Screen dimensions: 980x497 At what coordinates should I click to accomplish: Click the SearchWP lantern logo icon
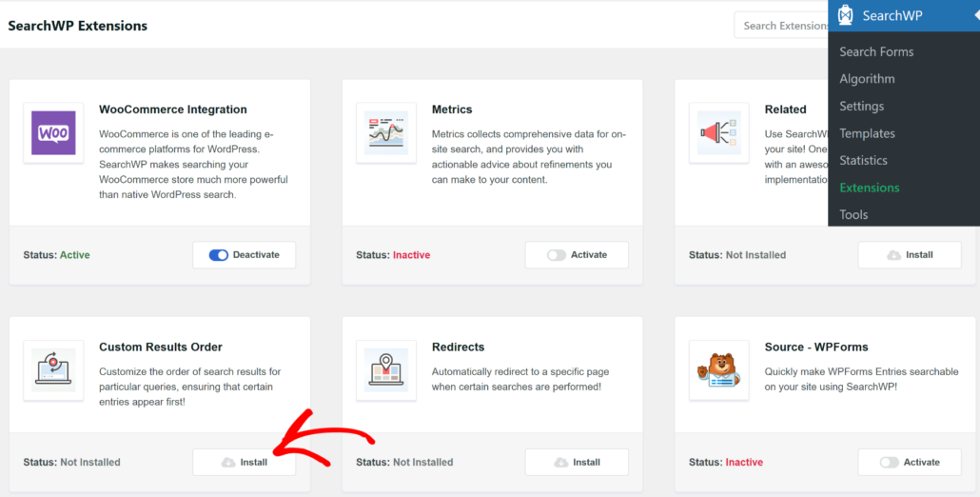coord(846,15)
